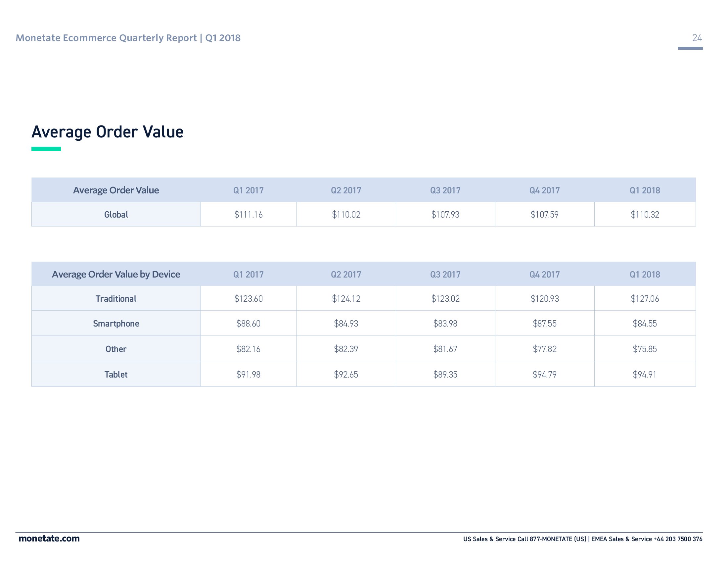Image resolution: width=728 pixels, height=563 pixels.
Task: Click the monetate.com footer link
Action: click(49, 538)
